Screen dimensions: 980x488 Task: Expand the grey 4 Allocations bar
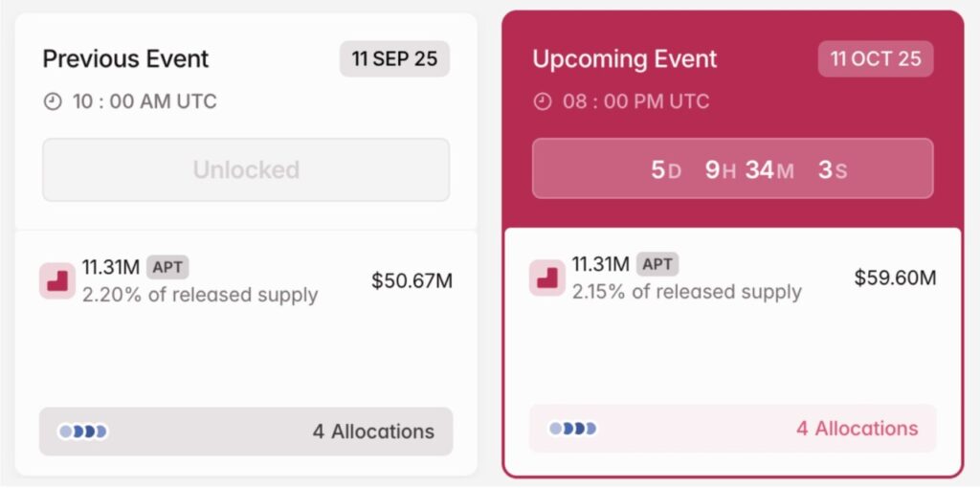246,432
